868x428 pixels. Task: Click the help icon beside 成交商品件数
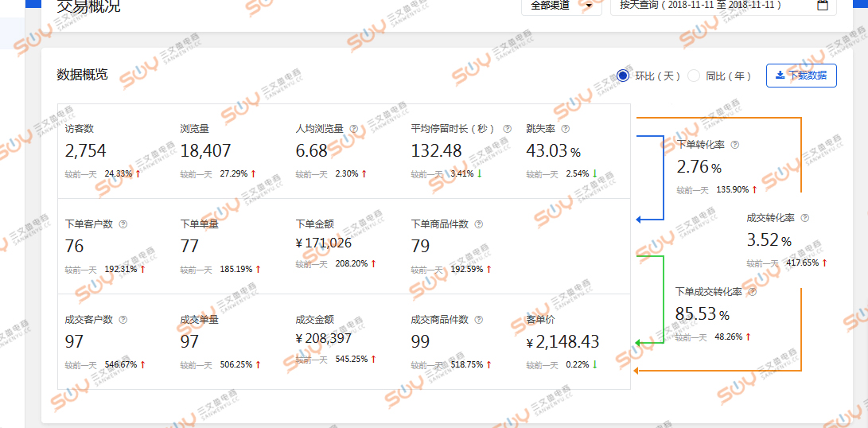(x=478, y=320)
